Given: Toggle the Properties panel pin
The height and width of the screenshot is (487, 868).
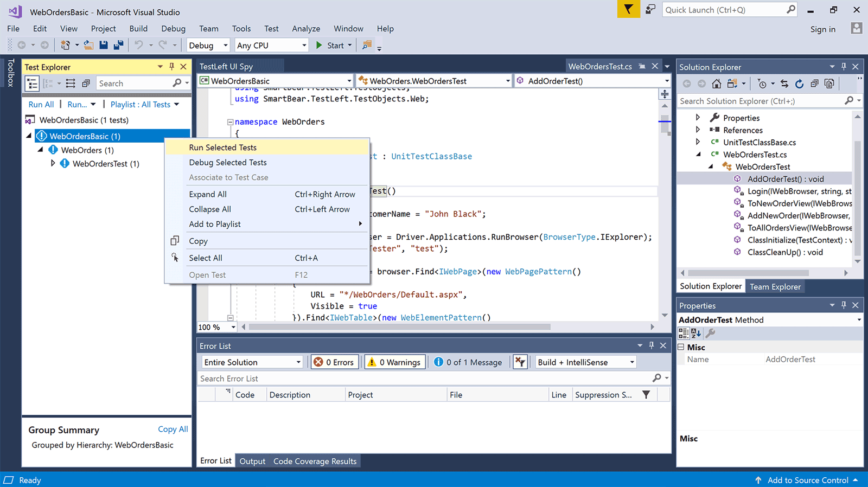Looking at the screenshot, I should 844,305.
